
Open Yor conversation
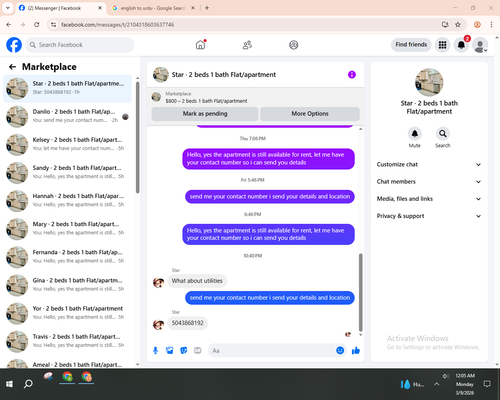(x=67, y=313)
